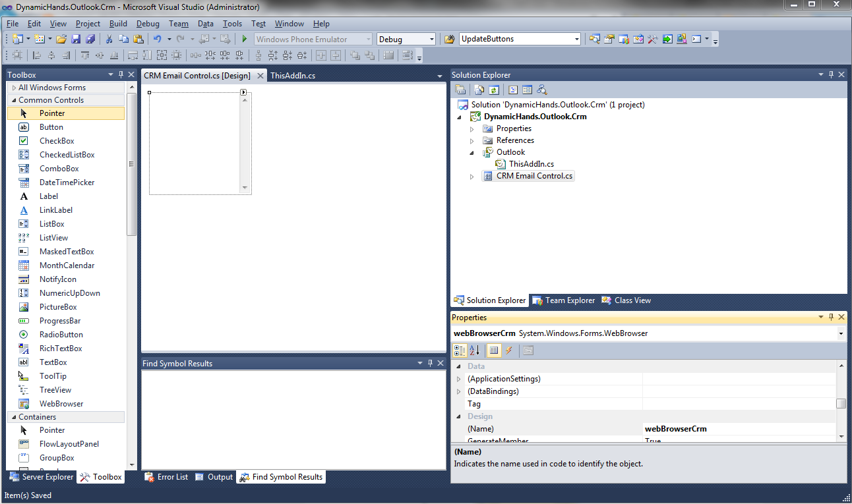This screenshot has width=852, height=504.
Task: Open the Debug configuration dropdown
Action: 431,38
